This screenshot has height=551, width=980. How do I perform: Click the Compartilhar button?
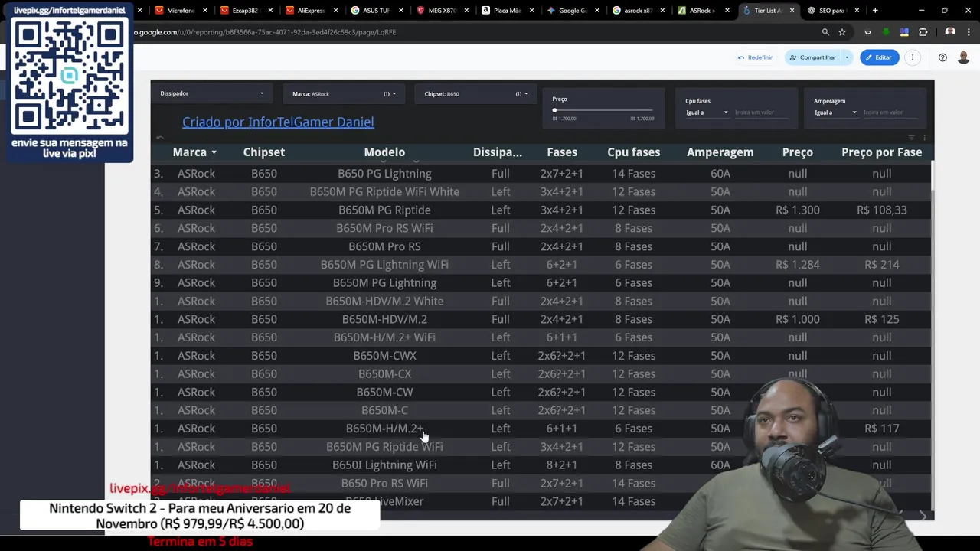coord(812,57)
